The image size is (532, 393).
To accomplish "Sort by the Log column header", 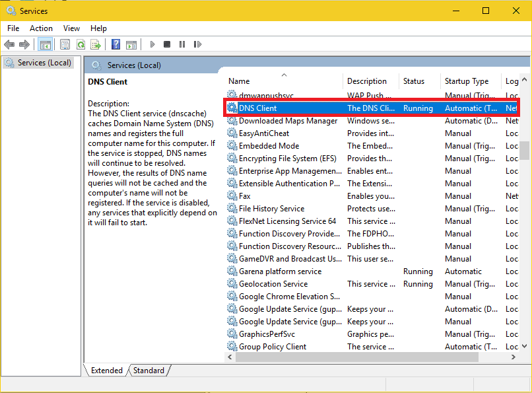I will coord(511,81).
